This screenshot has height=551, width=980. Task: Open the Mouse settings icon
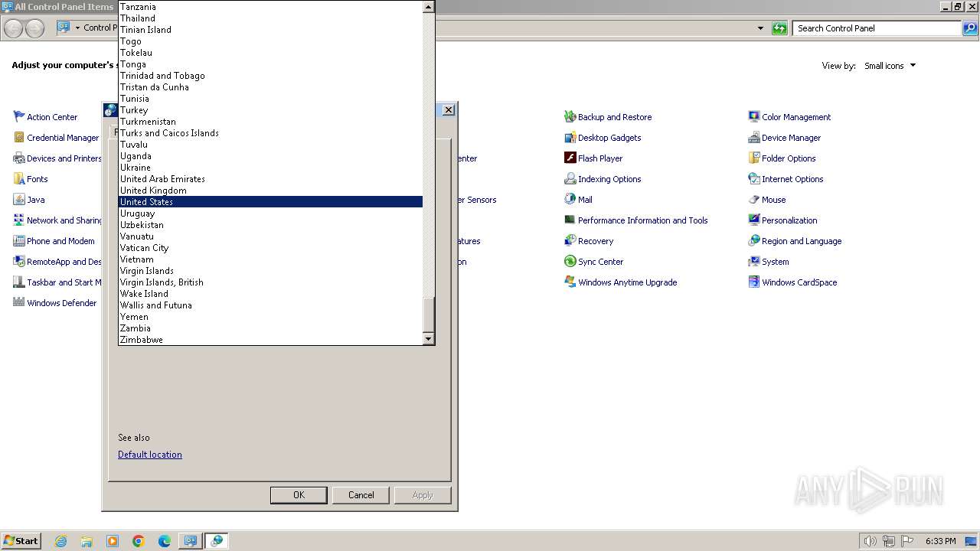[x=754, y=200]
